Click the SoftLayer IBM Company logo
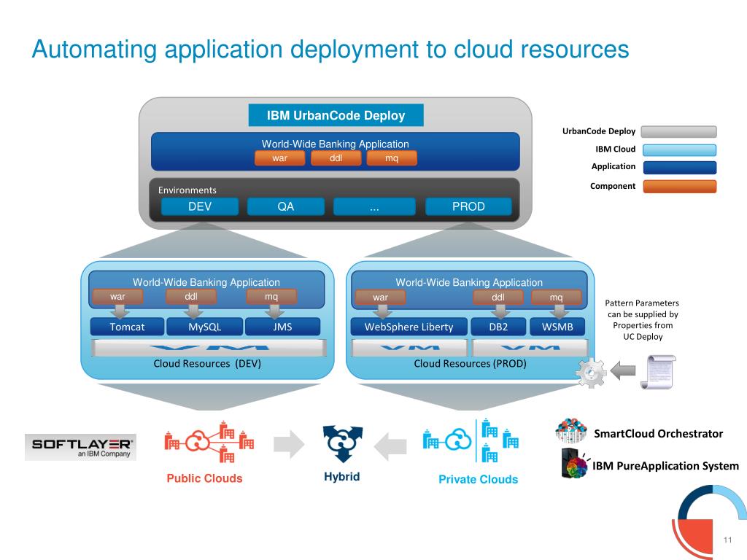The height and width of the screenshot is (560, 747). pyautogui.click(x=80, y=447)
